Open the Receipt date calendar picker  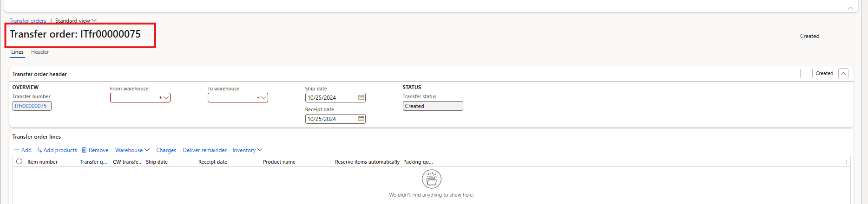click(x=361, y=119)
